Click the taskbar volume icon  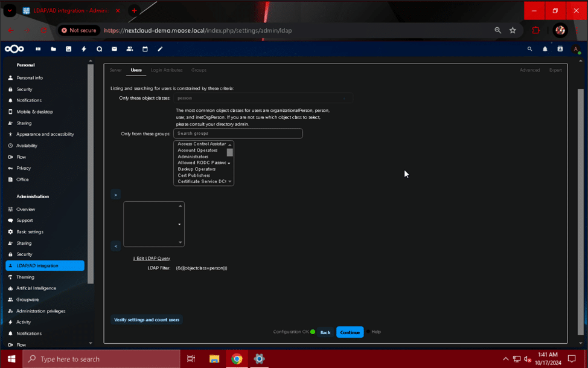(528, 359)
